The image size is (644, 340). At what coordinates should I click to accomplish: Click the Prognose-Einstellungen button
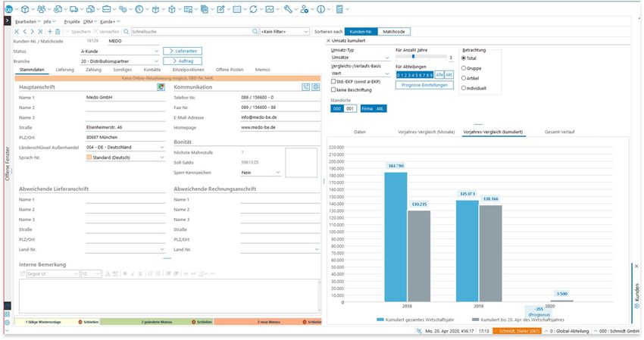pos(424,86)
